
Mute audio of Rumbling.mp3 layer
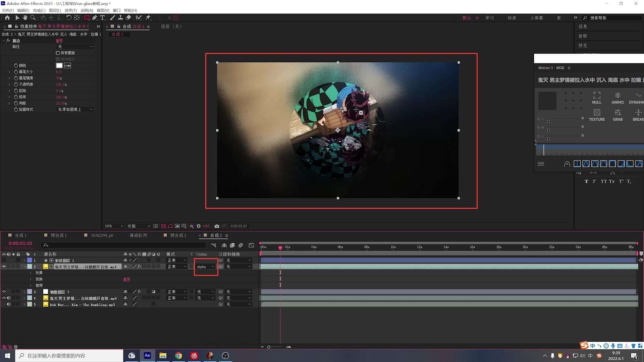(x=9, y=304)
